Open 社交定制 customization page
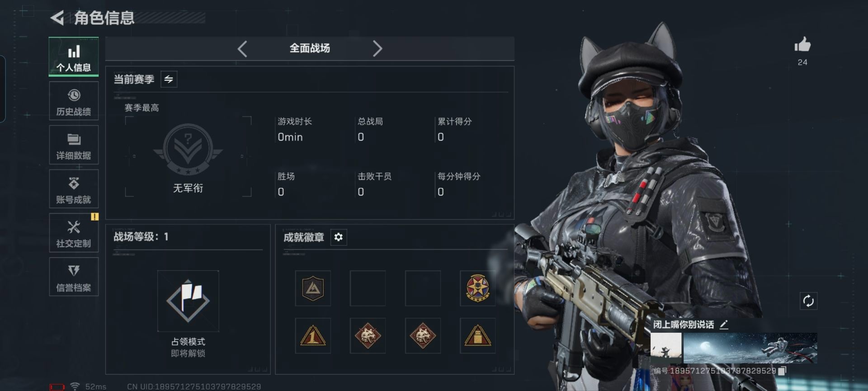 coord(74,233)
